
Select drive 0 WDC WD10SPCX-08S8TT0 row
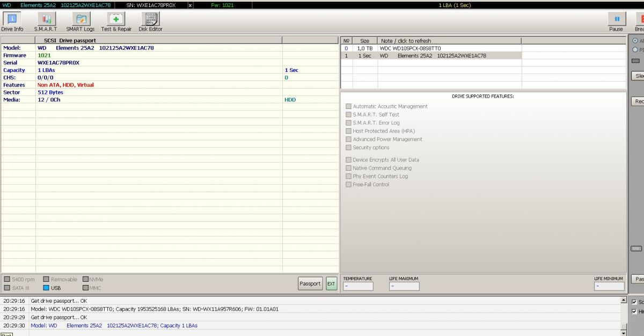[x=431, y=48]
